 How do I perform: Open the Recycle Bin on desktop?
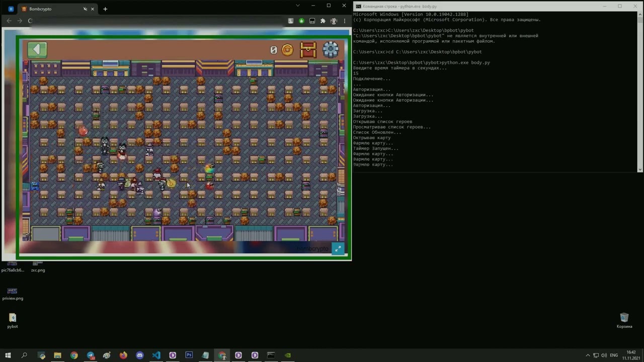click(x=624, y=320)
